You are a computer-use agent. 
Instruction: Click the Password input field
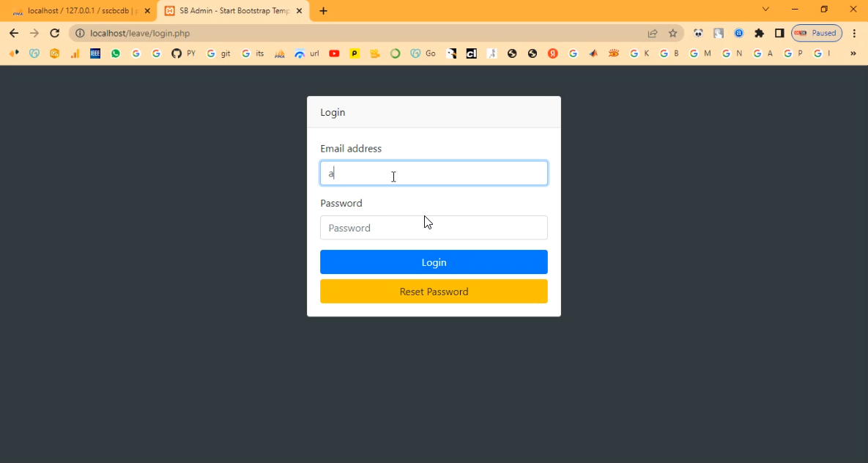tap(434, 228)
